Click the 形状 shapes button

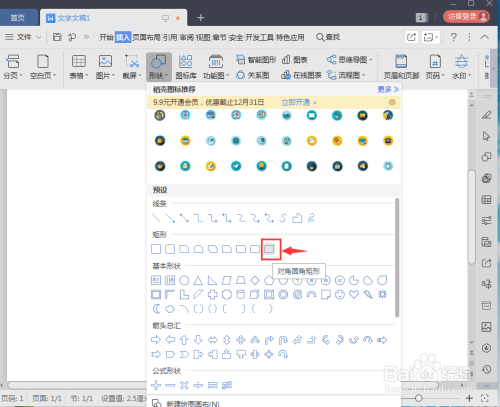(x=158, y=67)
